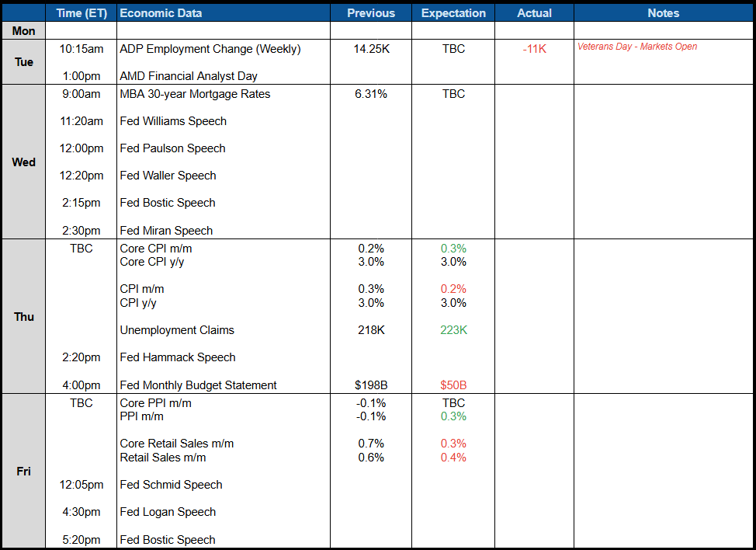Select the 'Expectation' column header
Viewport: 756px width, 550px height.
coord(454,13)
